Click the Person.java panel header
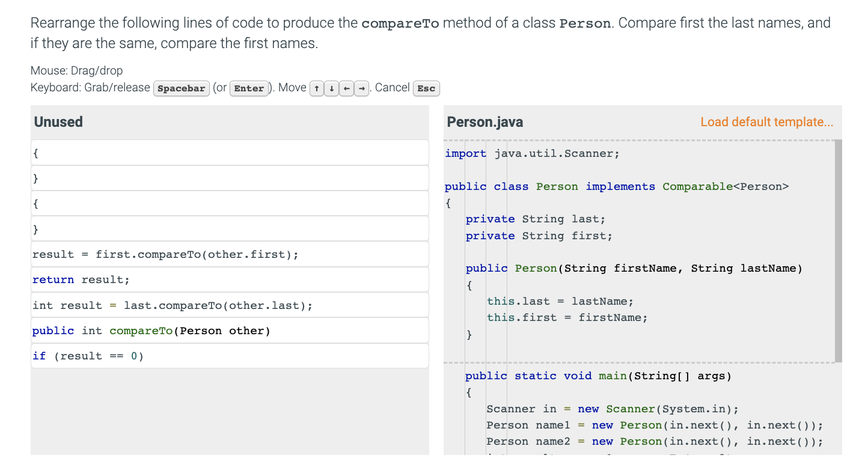The width and height of the screenshot is (868, 458). [484, 121]
